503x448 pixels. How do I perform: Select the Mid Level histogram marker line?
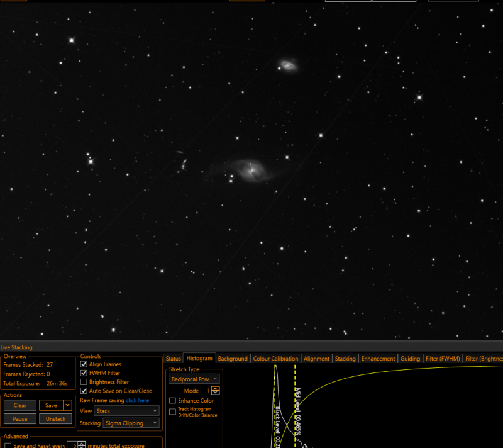tap(295, 406)
